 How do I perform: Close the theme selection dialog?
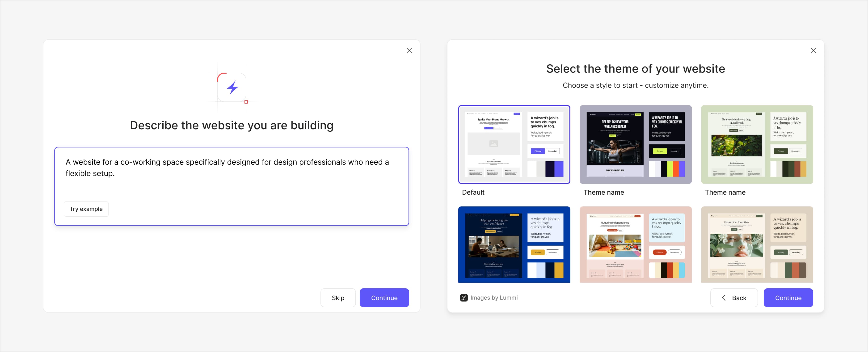[813, 50]
